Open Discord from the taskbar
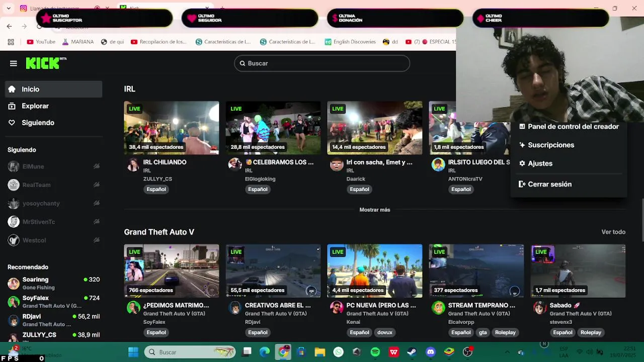Viewport: 644px width, 362px height. (430, 352)
